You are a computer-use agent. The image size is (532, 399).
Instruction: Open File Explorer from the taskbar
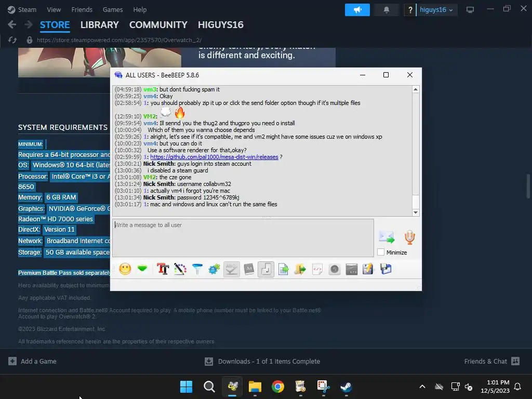[x=255, y=387]
